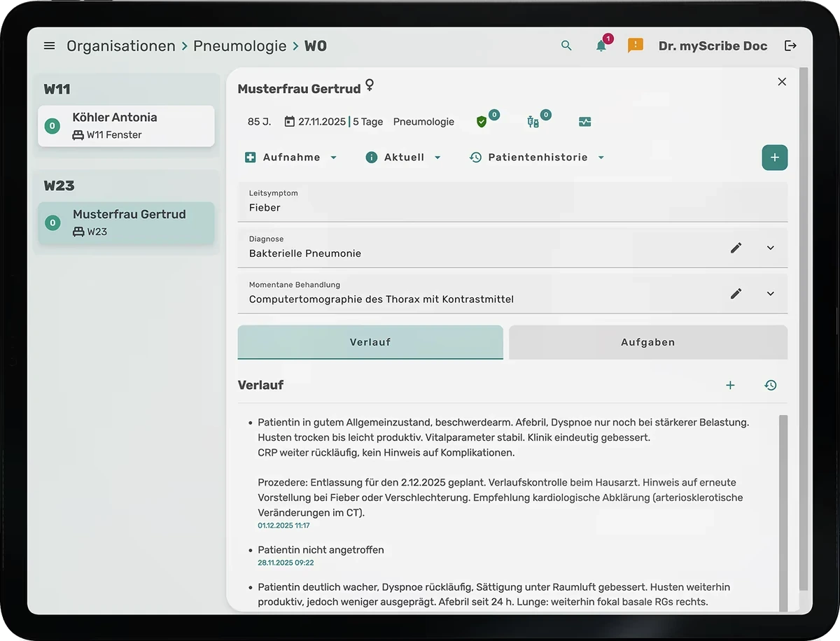840x641 pixels.
Task: Click the Bakterielle Pneumonie diagnosis text
Action: pos(305,253)
